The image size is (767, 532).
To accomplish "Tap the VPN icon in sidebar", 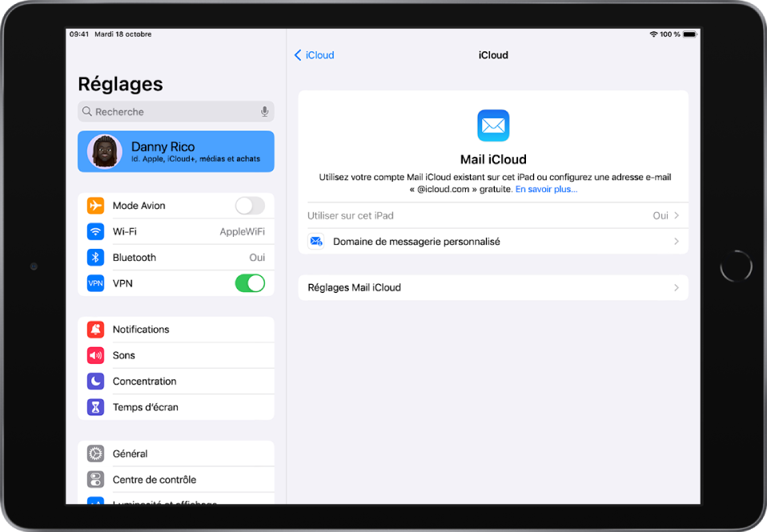I will (x=95, y=283).
